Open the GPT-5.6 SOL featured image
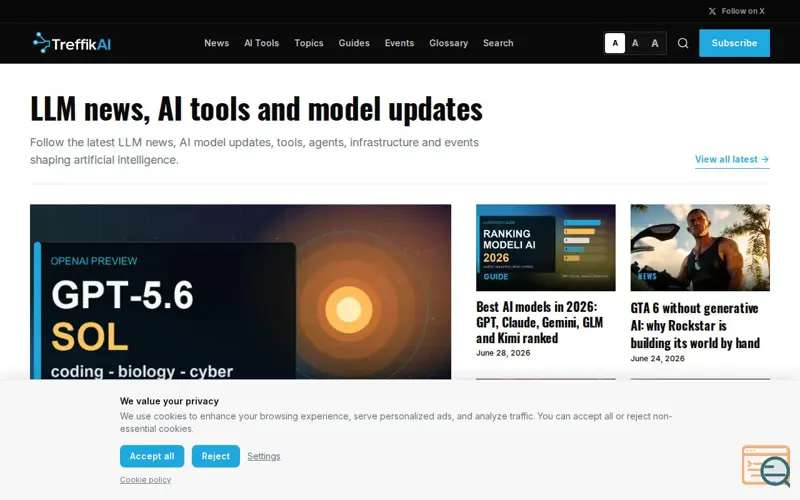The height and width of the screenshot is (500, 800). point(240,292)
